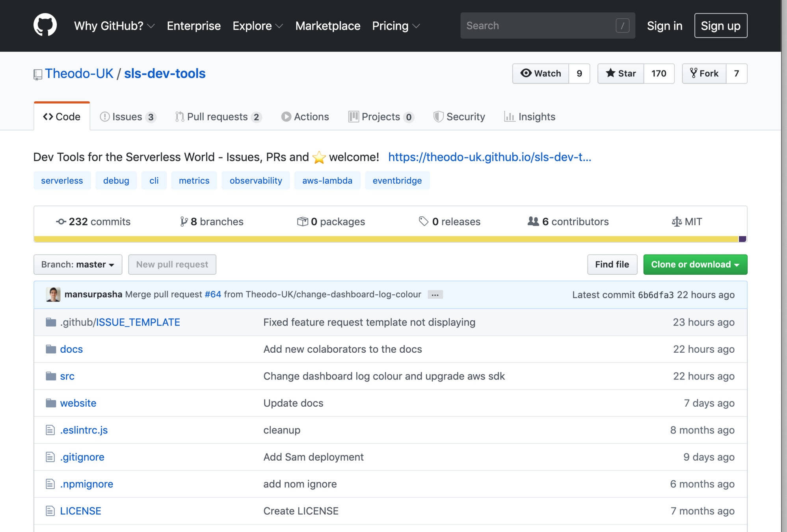The height and width of the screenshot is (532, 787).
Task: Click the yellow JavaScript language bar
Action: (x=386, y=239)
